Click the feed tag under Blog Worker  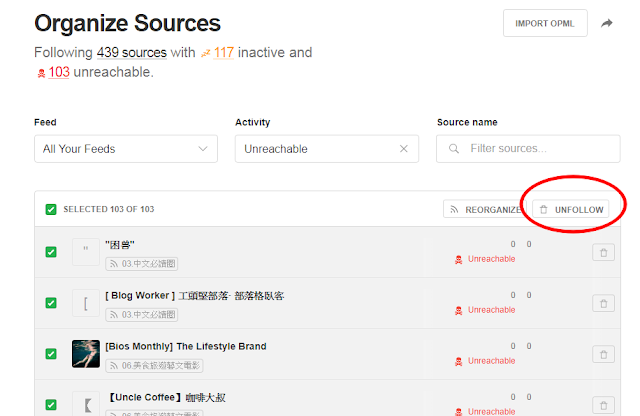click(x=142, y=315)
